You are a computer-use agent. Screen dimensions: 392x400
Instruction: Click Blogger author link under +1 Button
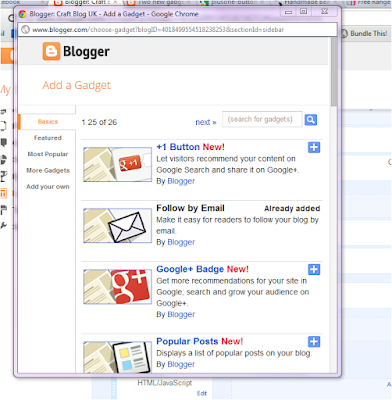tap(181, 181)
